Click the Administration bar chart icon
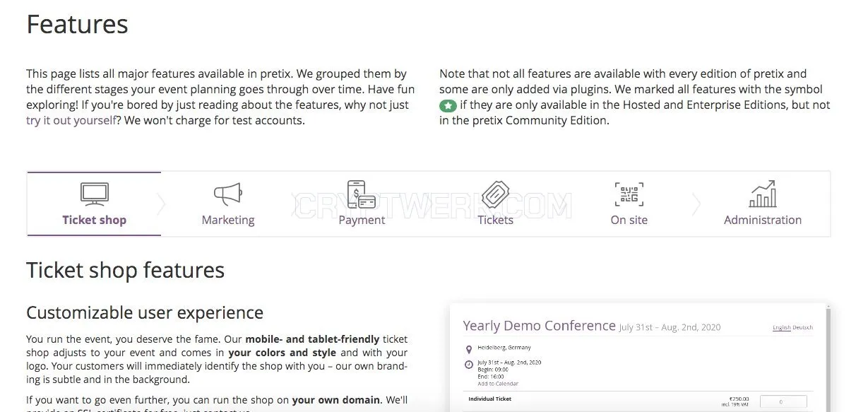Image resolution: width=868 pixels, height=412 pixels. click(x=763, y=194)
